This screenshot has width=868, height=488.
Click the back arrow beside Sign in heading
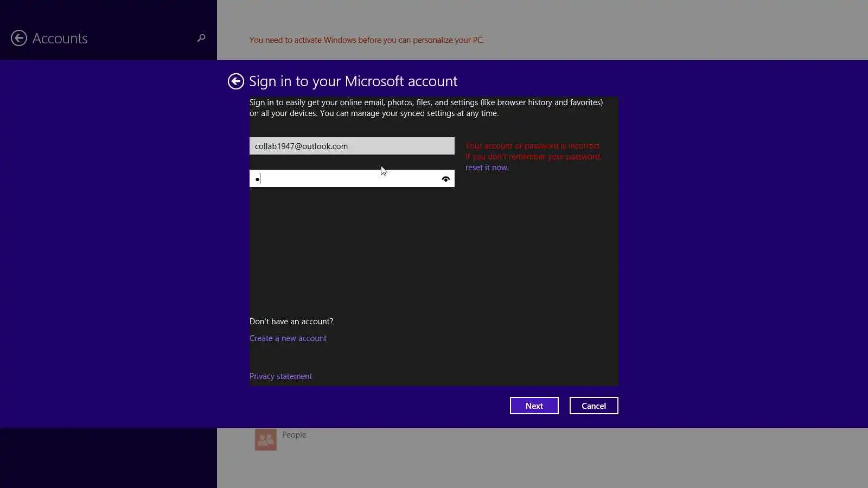pyautogui.click(x=236, y=81)
